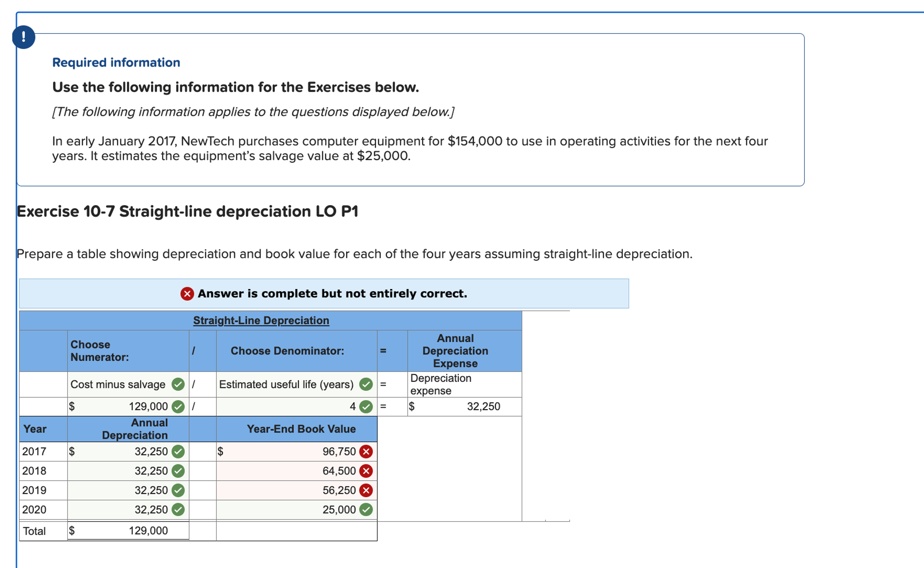Click green check beside denominator value 4

366,407
